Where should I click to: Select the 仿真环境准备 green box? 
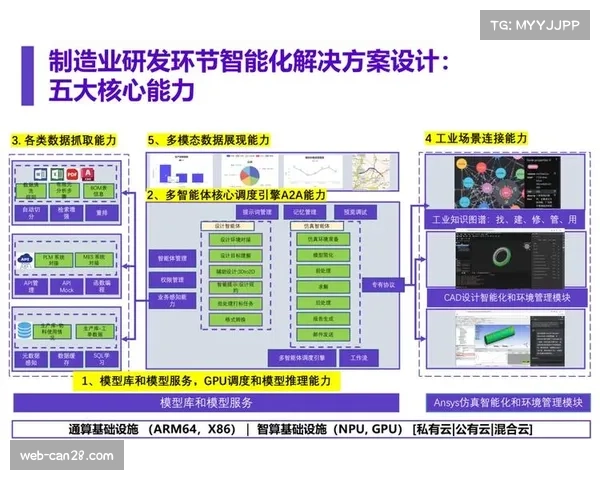pyautogui.click(x=323, y=239)
